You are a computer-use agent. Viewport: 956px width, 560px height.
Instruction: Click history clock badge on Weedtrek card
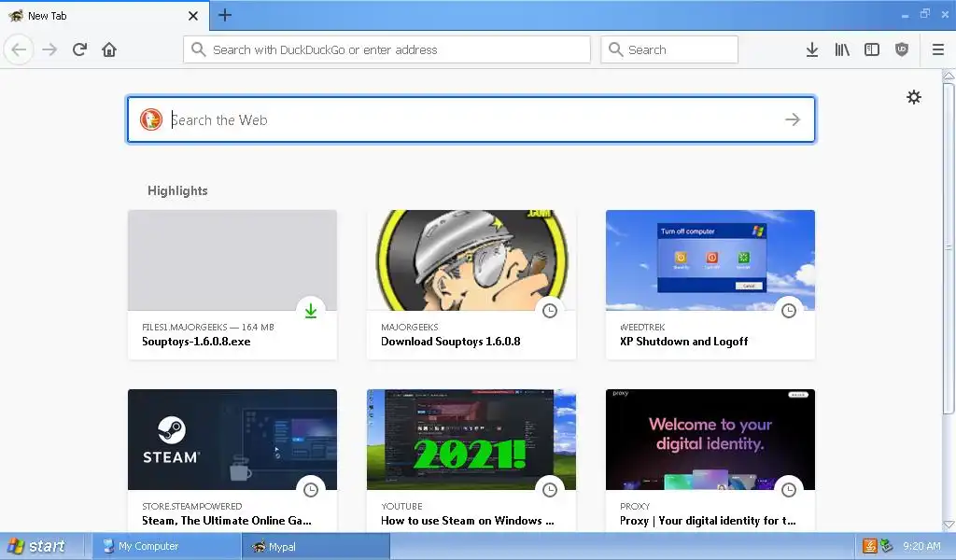789,311
